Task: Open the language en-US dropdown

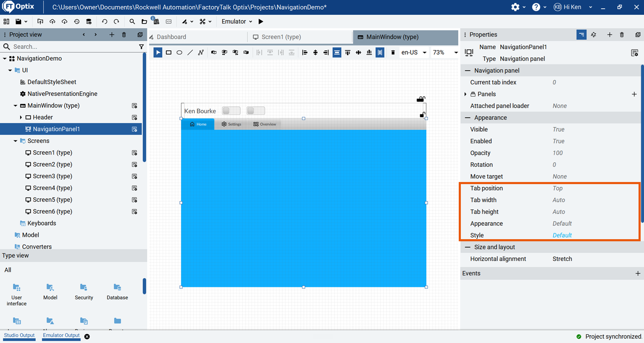Action: point(414,53)
